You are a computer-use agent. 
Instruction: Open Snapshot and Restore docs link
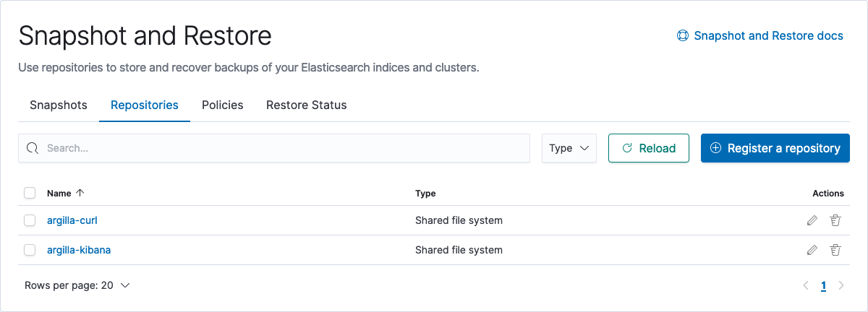(760, 35)
